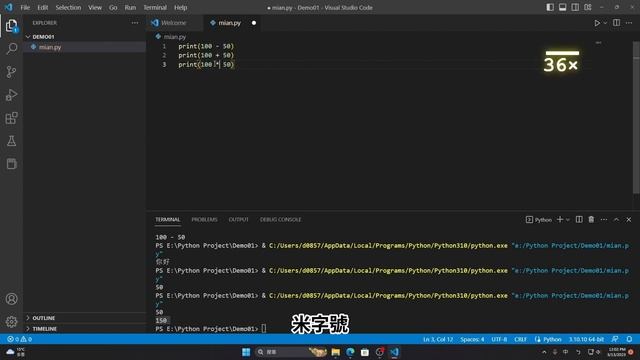The image size is (640, 360).
Task: Open File Explorer from the taskbar
Action: pyautogui.click(x=336, y=352)
